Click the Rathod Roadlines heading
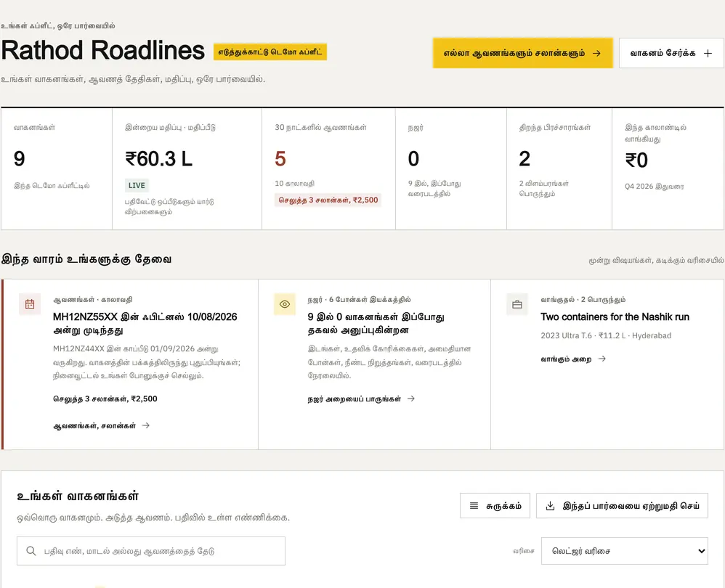 click(x=102, y=50)
